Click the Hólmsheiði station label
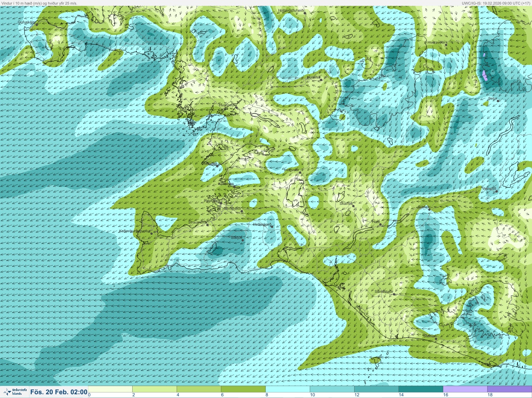532x398 pixels. tap(232, 209)
